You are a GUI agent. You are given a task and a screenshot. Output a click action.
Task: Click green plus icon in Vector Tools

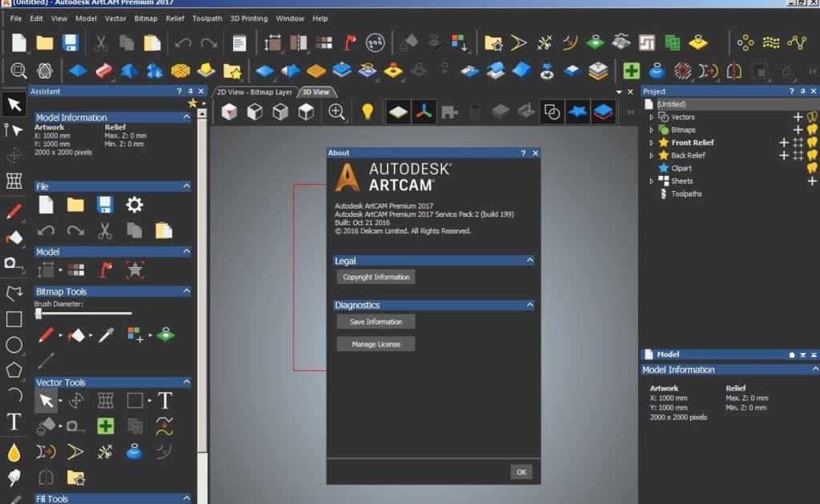pos(105,426)
